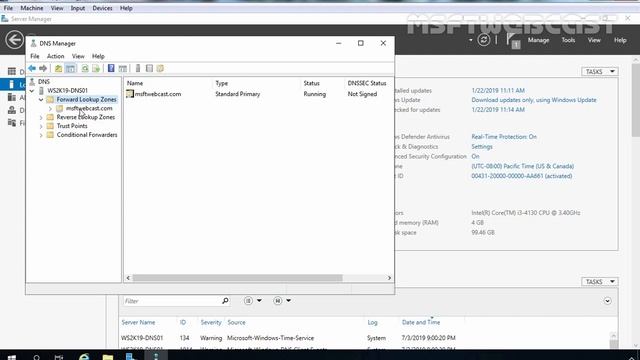Click the Up One Level folder icon
The height and width of the screenshot is (360, 640).
pyautogui.click(x=58, y=68)
